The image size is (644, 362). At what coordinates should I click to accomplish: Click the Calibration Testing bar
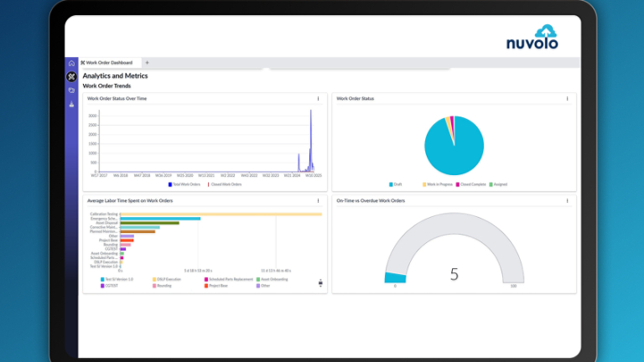[221, 215]
